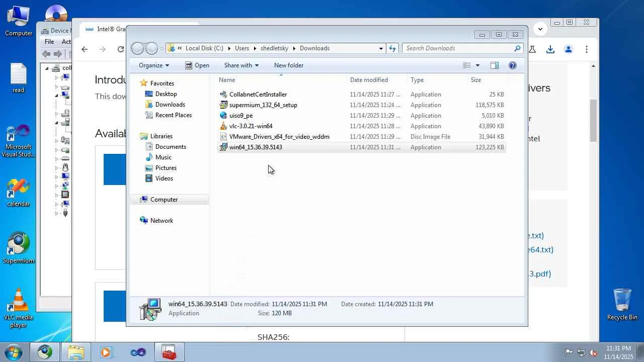
Task: Toggle the preview pane button
Action: point(495,65)
